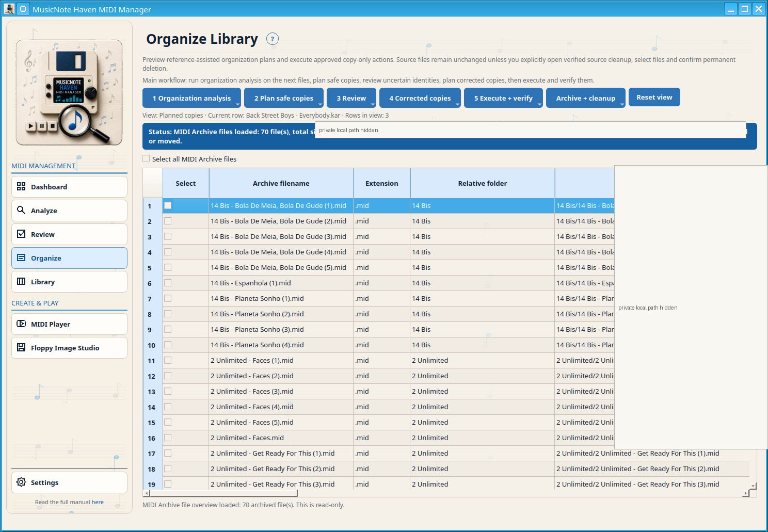Click the 3 Review workflow button

(351, 98)
